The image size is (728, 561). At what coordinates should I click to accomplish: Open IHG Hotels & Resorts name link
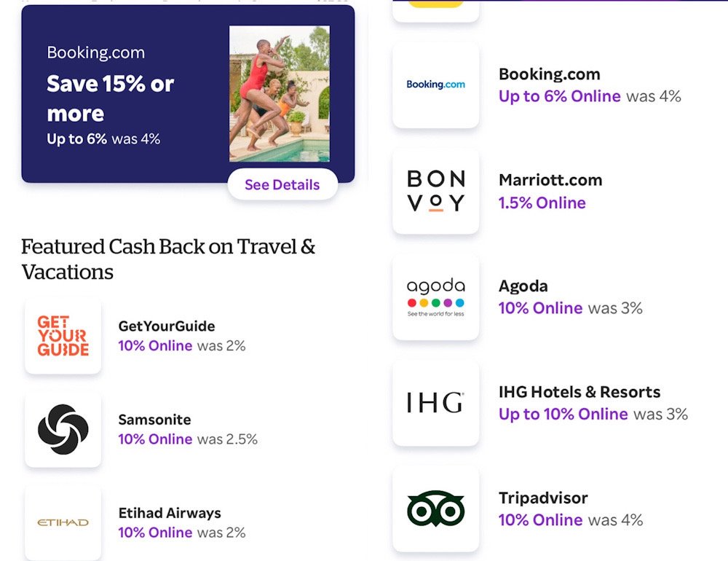pyautogui.click(x=579, y=392)
